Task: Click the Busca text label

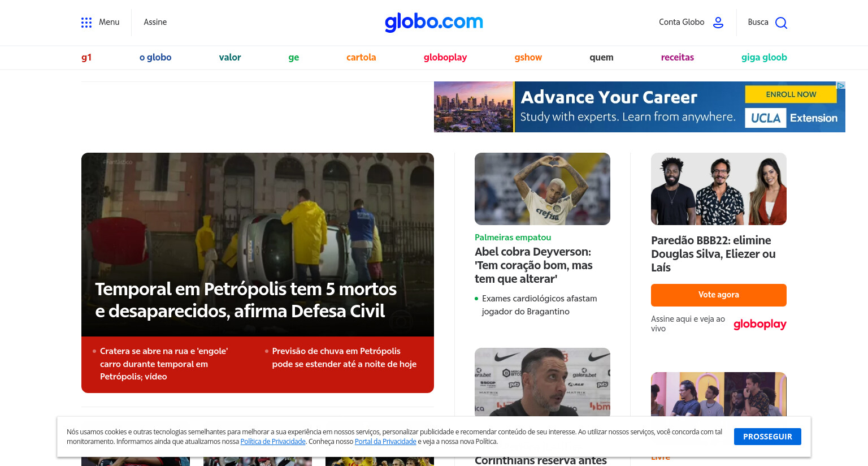Action: click(x=758, y=22)
